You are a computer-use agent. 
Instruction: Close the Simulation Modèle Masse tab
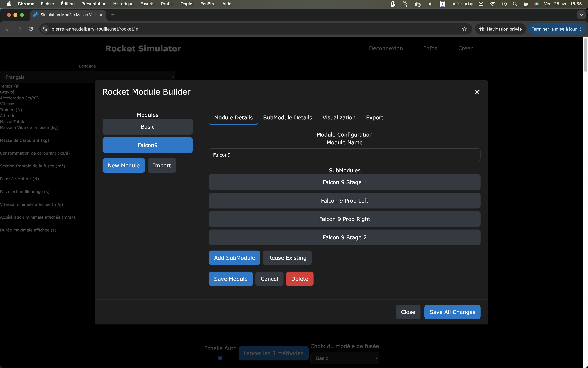pos(101,15)
